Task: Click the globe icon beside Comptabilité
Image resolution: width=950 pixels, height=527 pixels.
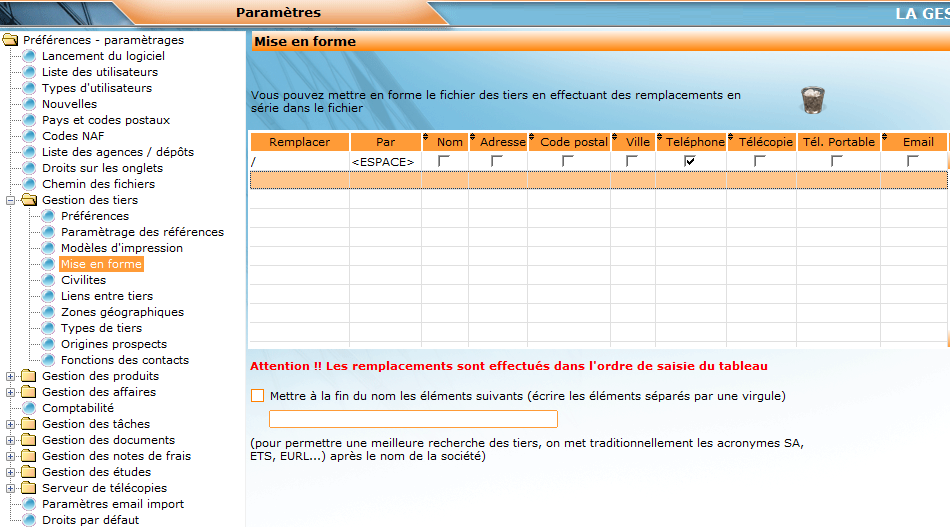Action: [29, 408]
